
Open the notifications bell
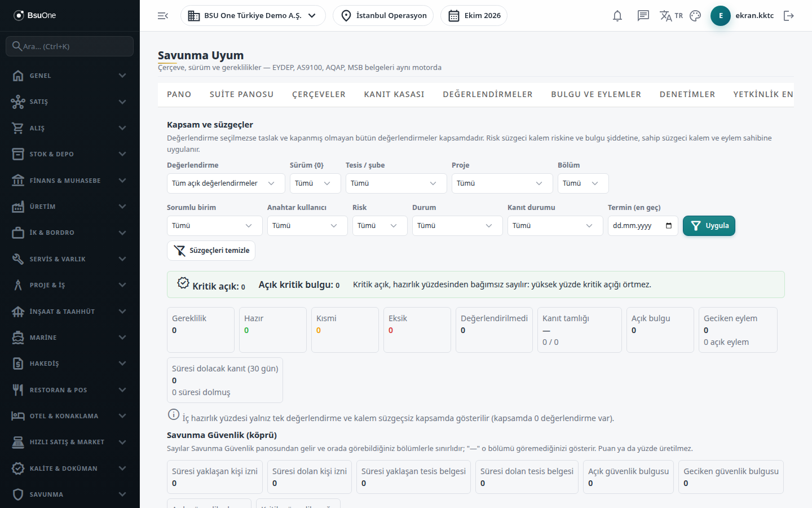[x=617, y=16]
